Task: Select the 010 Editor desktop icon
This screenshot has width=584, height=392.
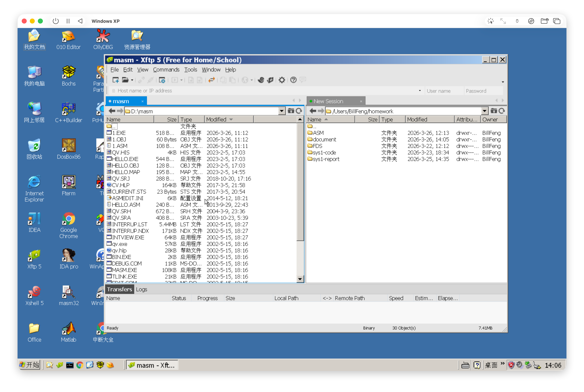Action: click(68, 40)
